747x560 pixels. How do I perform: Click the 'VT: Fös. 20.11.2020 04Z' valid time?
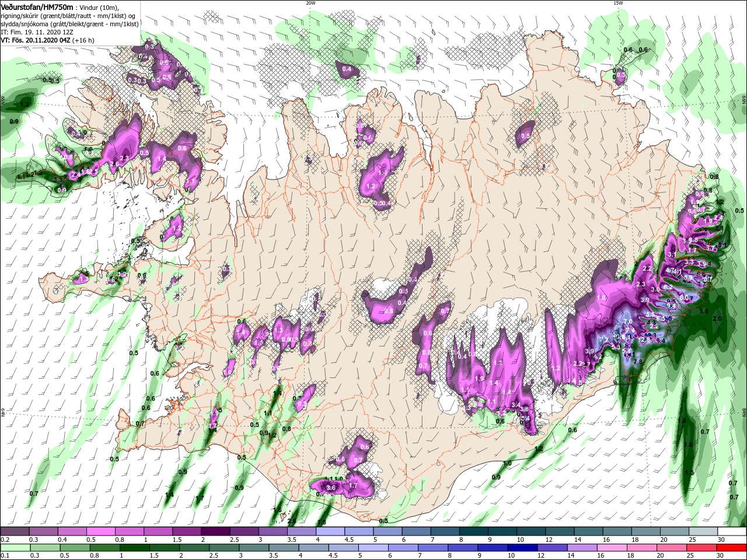pos(36,41)
